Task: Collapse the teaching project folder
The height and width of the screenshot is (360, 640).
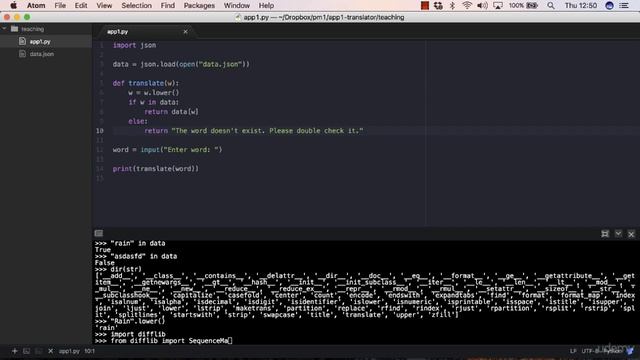Action: (x=4, y=29)
